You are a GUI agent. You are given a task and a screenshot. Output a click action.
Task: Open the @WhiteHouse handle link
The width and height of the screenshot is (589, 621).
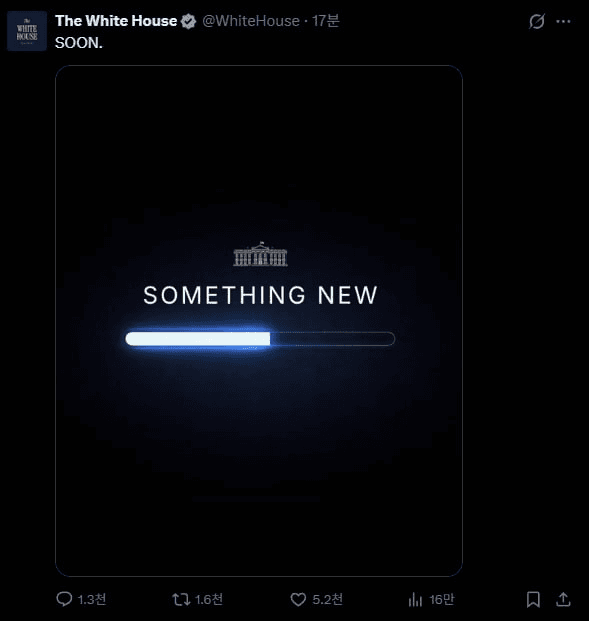pyautogui.click(x=251, y=21)
